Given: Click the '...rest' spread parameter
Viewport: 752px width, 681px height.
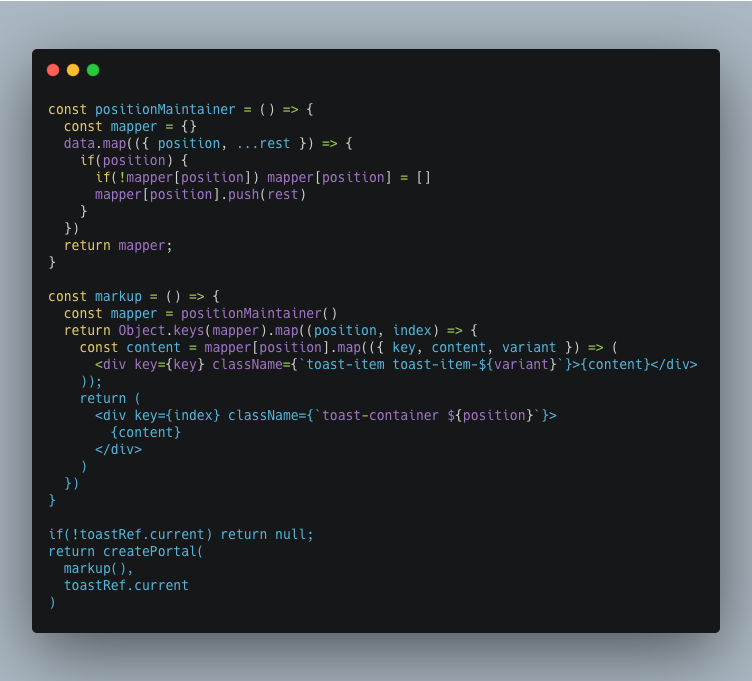Looking at the screenshot, I should click(263, 143).
